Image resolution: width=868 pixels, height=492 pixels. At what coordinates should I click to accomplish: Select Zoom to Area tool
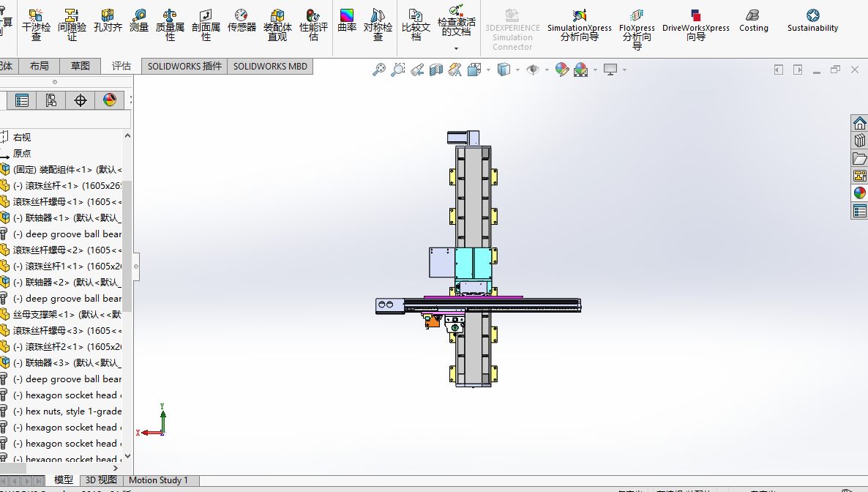397,70
